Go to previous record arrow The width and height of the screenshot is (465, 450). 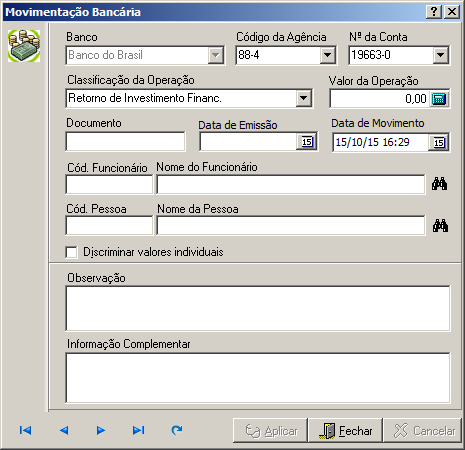coord(64,430)
